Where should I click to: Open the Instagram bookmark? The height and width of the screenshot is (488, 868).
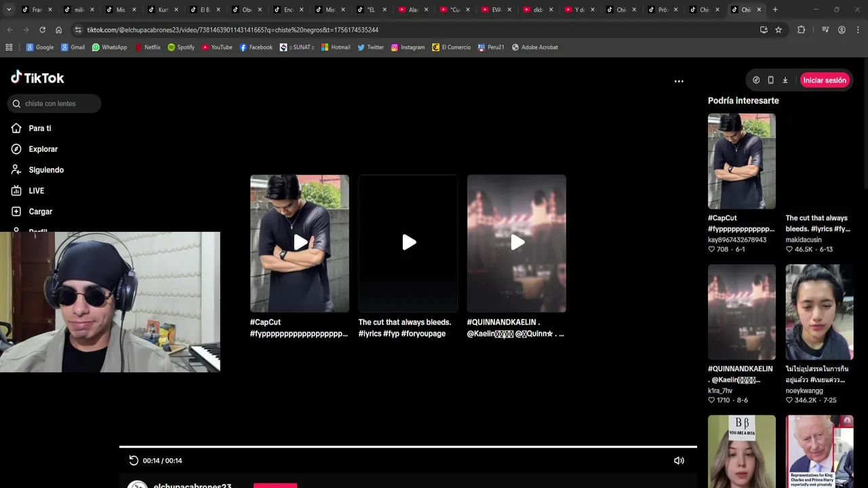coord(408,47)
